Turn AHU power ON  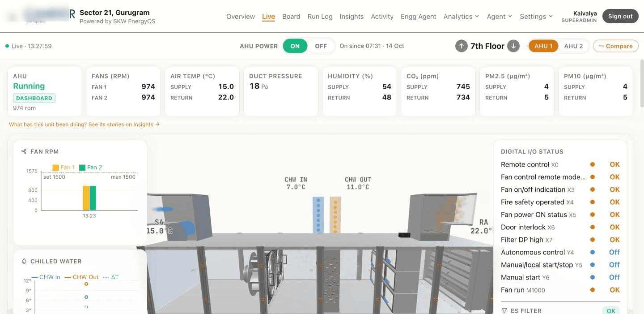coord(295,46)
